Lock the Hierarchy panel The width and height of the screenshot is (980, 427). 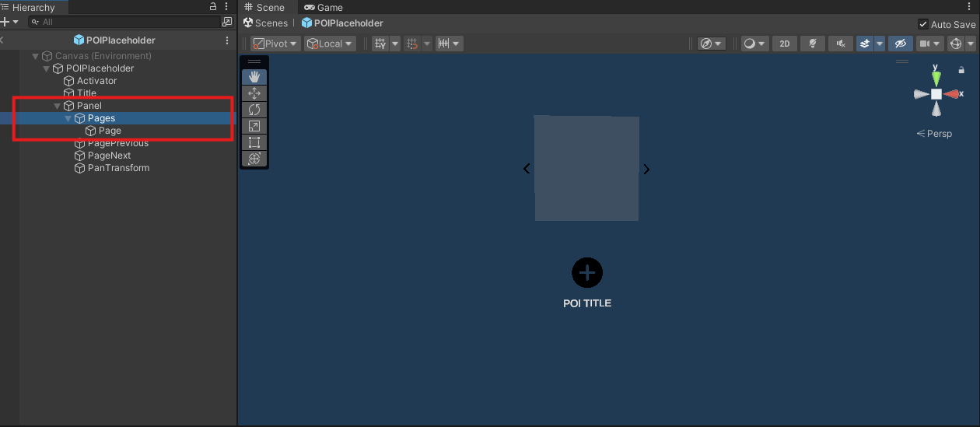214,6
